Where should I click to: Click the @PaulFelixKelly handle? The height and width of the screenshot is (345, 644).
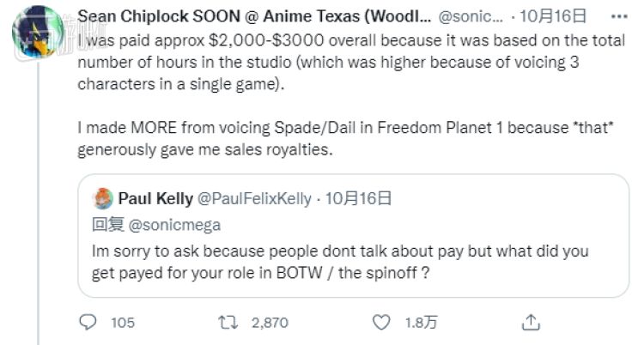pyautogui.click(x=255, y=199)
